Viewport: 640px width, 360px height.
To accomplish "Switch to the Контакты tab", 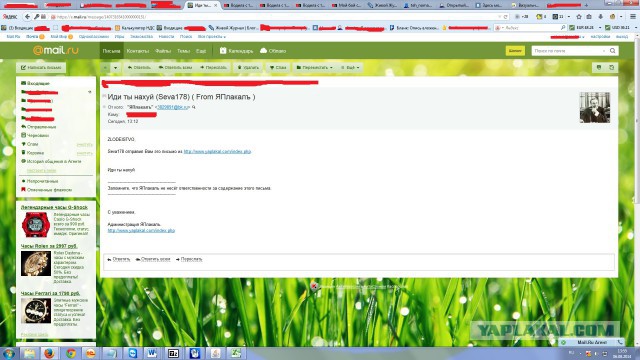I will 138,51.
